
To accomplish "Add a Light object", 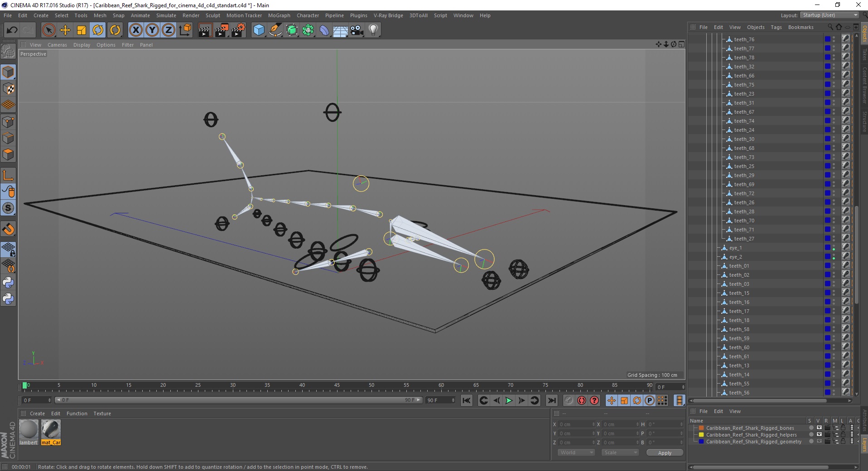I will (x=373, y=30).
